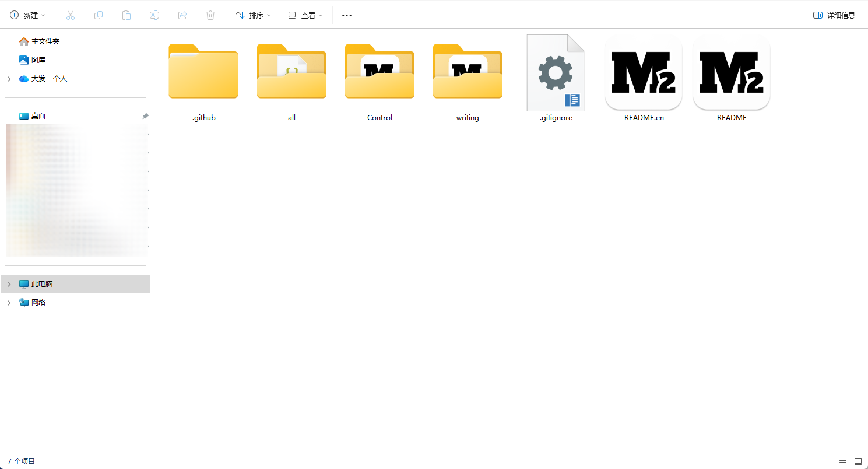Click the Copy icon in toolbar
The height and width of the screenshot is (469, 868).
point(99,15)
